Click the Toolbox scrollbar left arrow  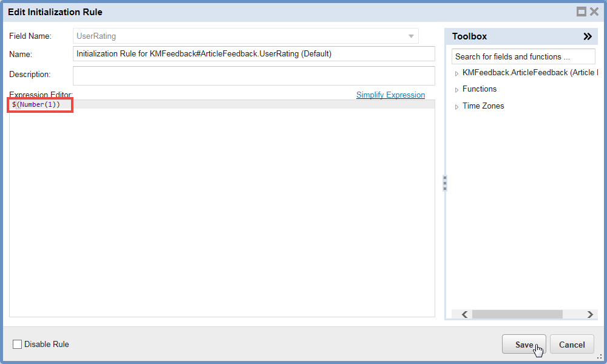click(464, 314)
